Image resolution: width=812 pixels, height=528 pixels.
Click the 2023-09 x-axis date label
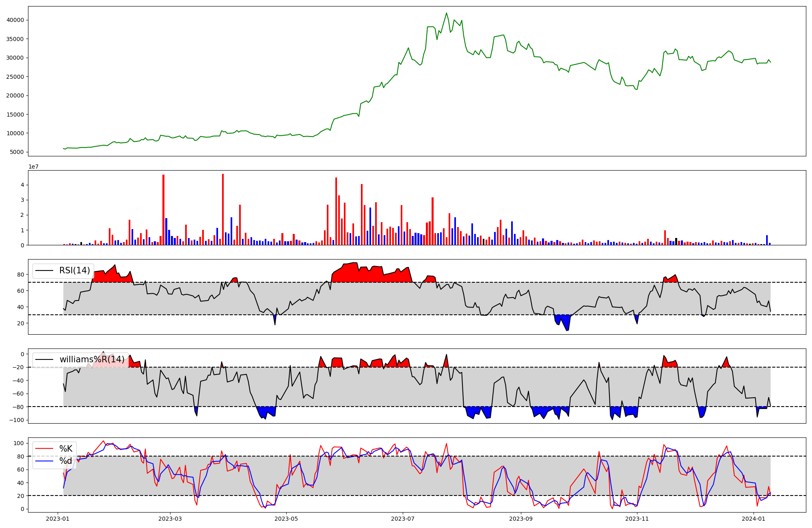click(x=521, y=519)
